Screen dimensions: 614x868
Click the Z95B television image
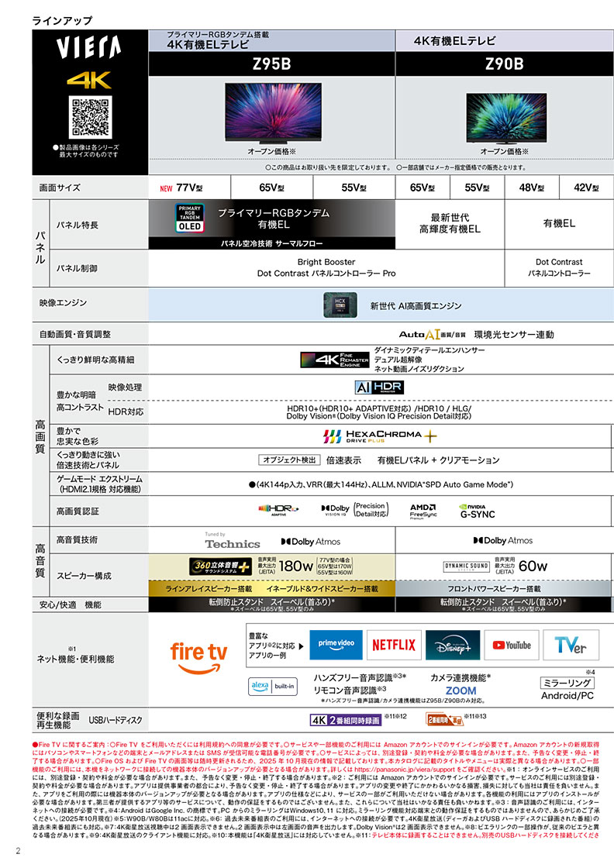[x=271, y=113]
